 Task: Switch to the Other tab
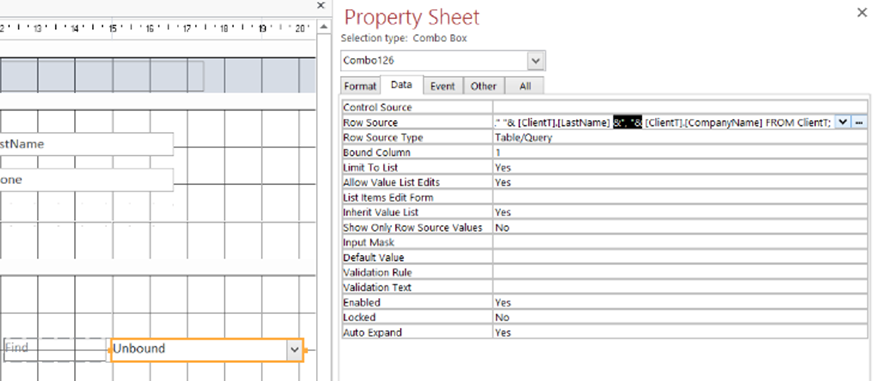pyautogui.click(x=483, y=86)
